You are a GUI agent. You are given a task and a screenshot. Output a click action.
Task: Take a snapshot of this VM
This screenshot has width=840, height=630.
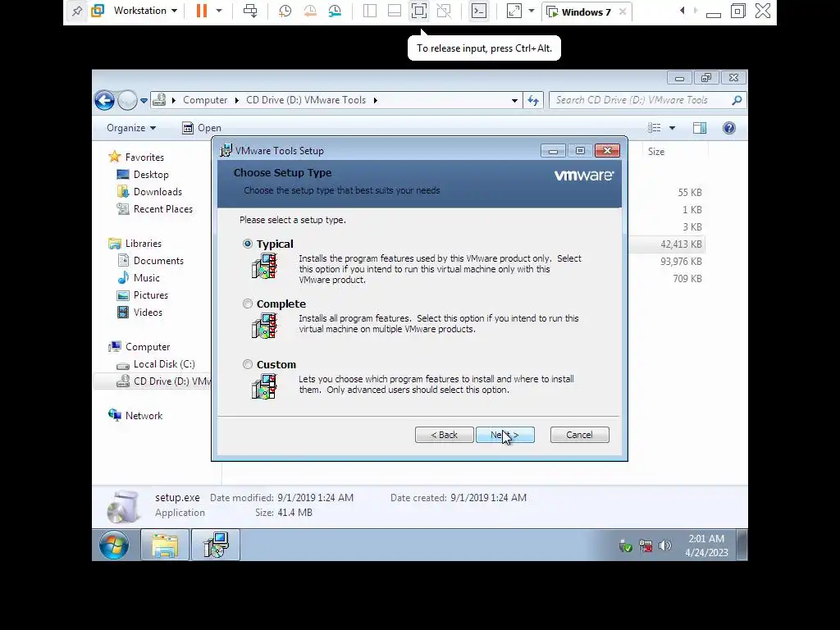click(285, 11)
